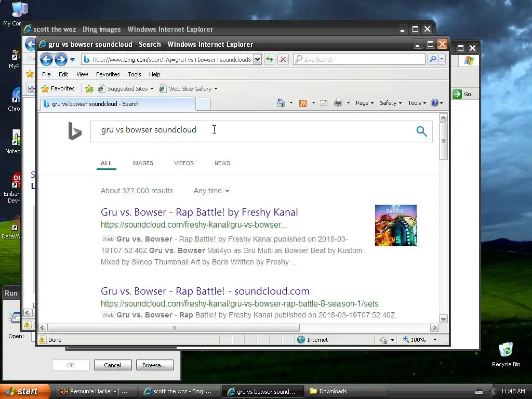Click Browse... in the Run dialog
This screenshot has width=532, height=399.
click(155, 365)
